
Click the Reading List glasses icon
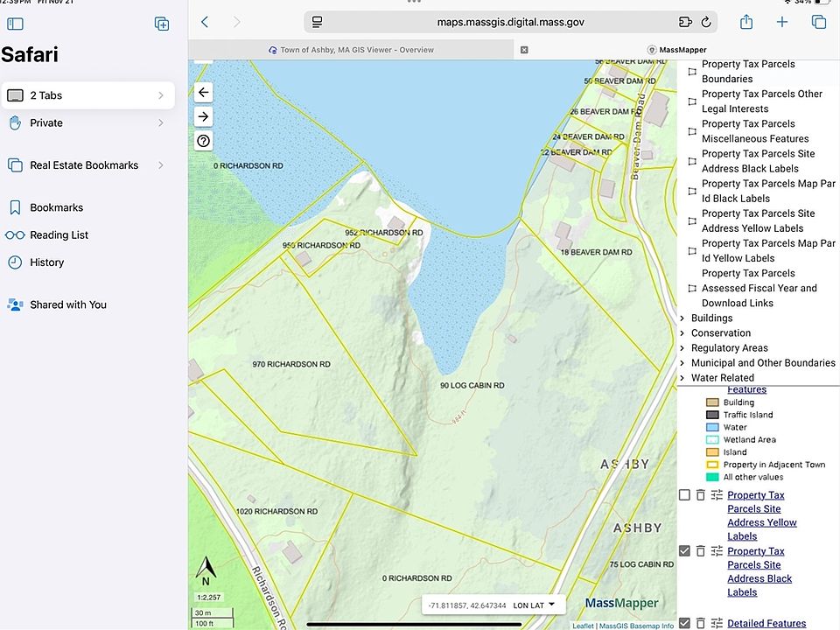(15, 235)
